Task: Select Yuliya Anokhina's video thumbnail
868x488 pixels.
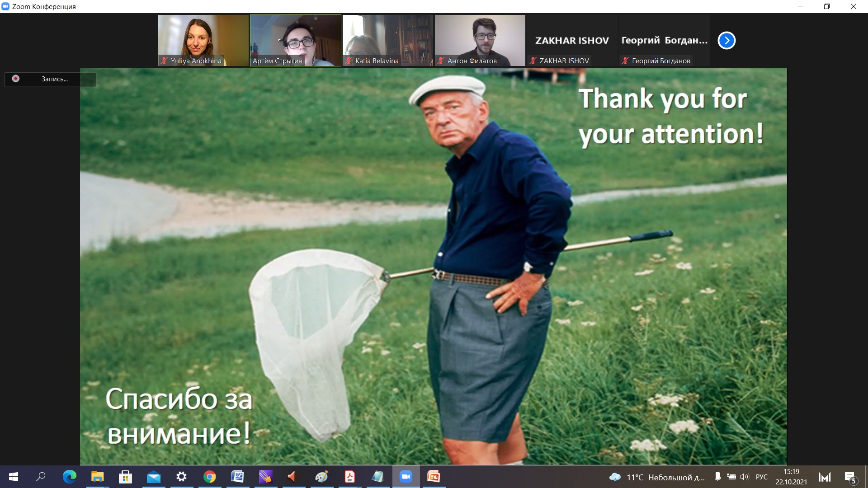Action: pos(203,41)
